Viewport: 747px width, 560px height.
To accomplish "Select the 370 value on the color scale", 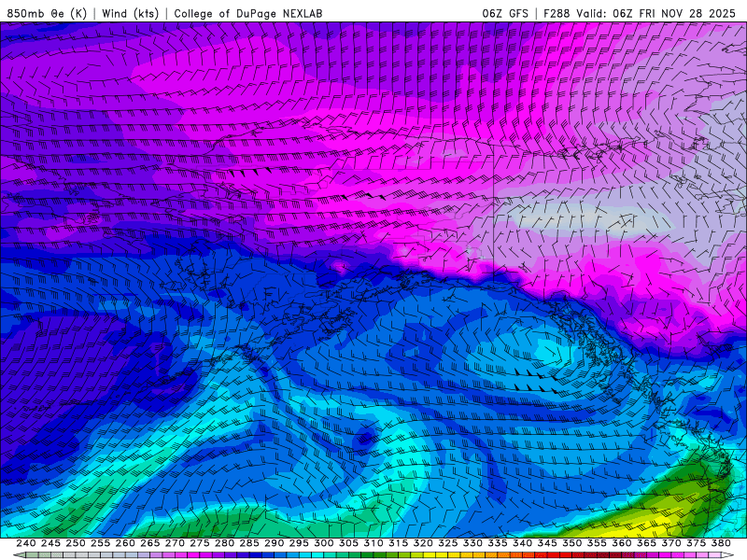I will coord(670,543).
